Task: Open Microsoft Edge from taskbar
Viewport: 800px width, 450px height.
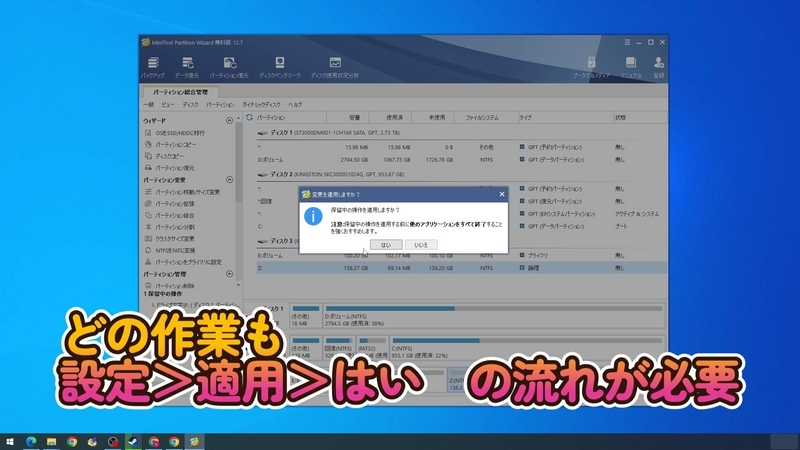Action: [31, 442]
